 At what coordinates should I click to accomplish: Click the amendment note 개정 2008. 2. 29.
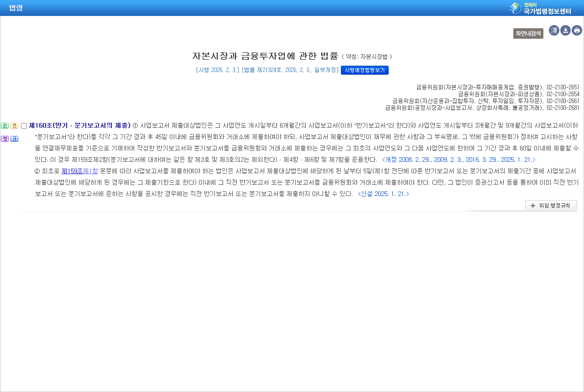tap(459, 160)
